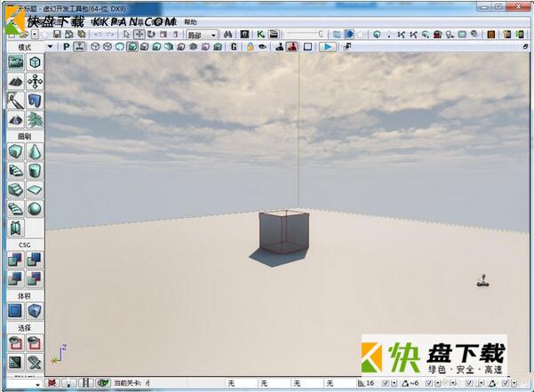This screenshot has height=392, width=534.
Task: Open the rotation snap dropdown arrow
Action: coord(438,383)
